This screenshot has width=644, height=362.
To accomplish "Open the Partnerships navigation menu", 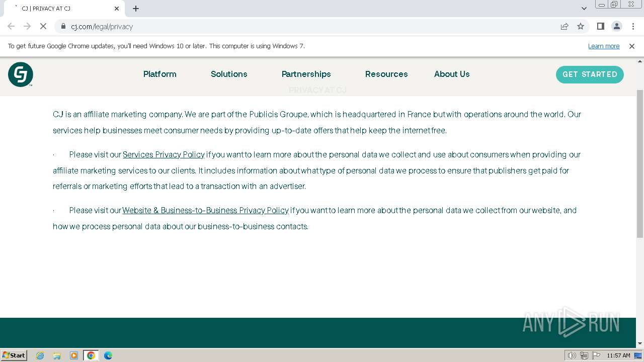I will pos(306,74).
